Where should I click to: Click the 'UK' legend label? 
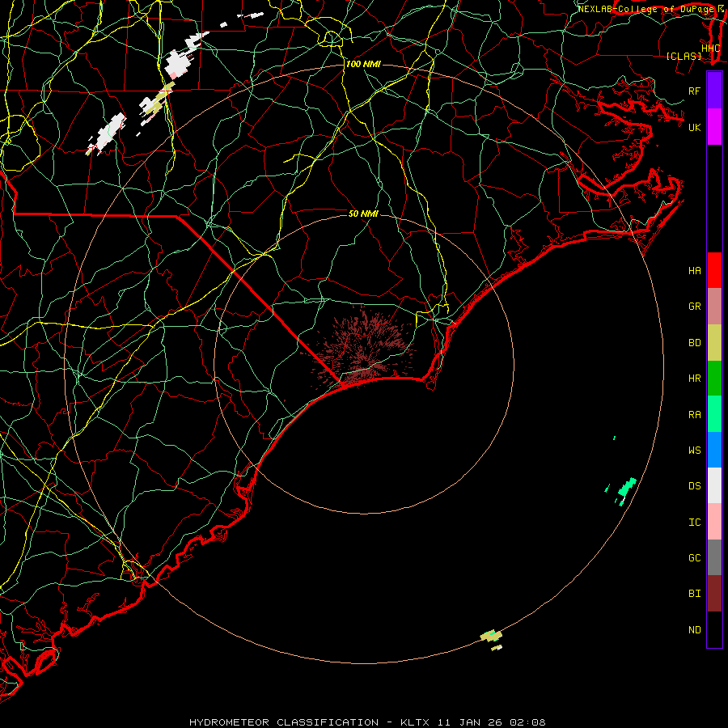(x=695, y=127)
